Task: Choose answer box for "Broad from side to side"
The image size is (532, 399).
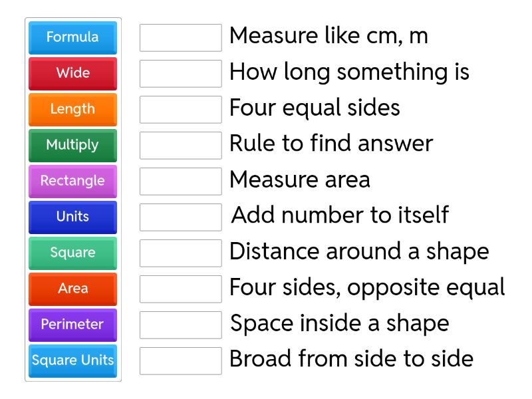Action: pyautogui.click(x=181, y=360)
